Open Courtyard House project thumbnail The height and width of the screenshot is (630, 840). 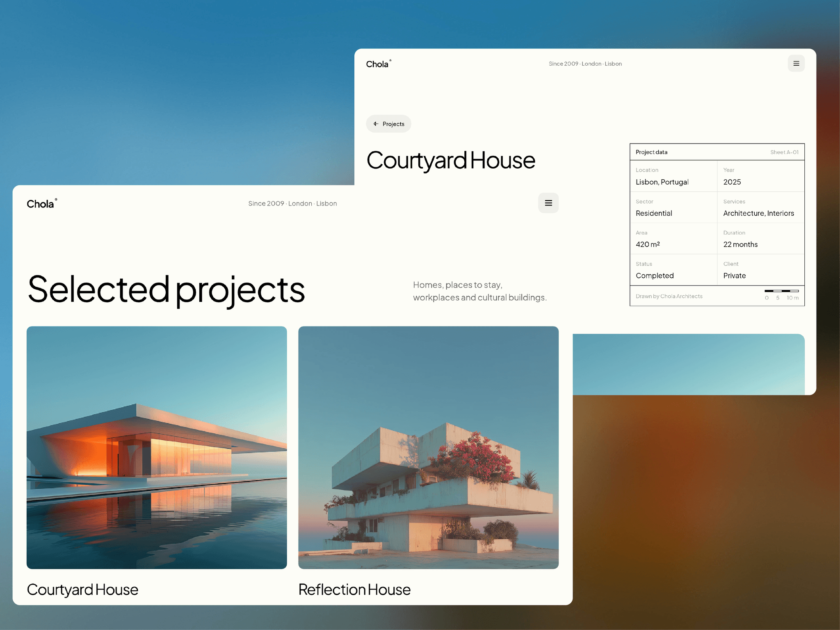click(x=157, y=447)
